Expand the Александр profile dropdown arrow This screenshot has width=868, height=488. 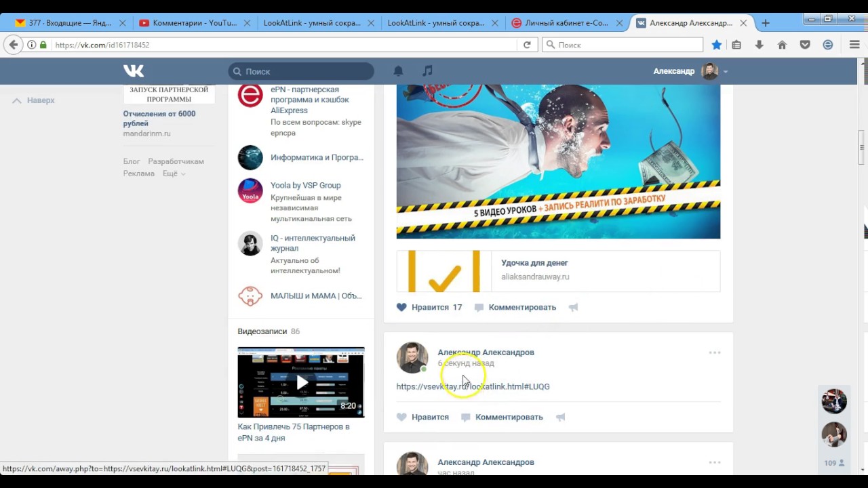(726, 71)
